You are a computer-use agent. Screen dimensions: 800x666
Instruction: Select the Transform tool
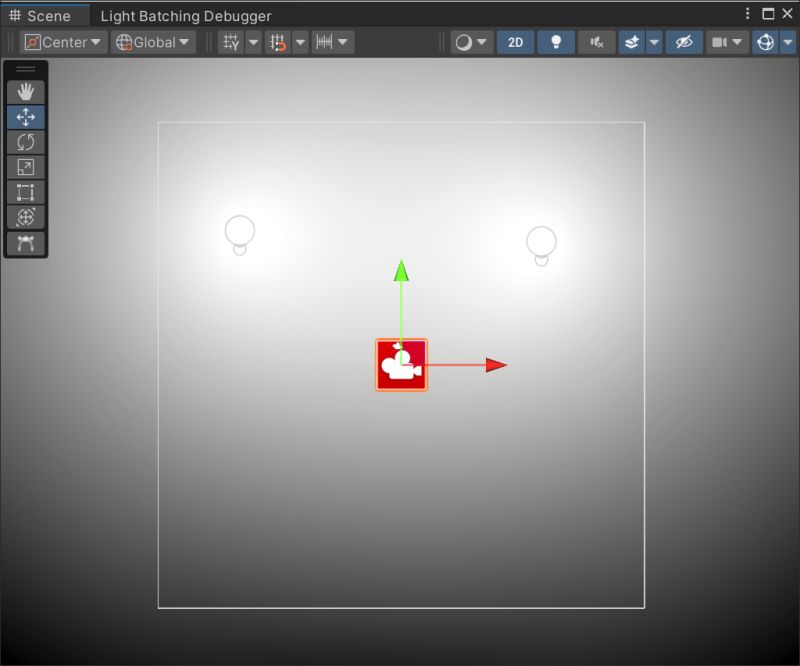[26, 217]
